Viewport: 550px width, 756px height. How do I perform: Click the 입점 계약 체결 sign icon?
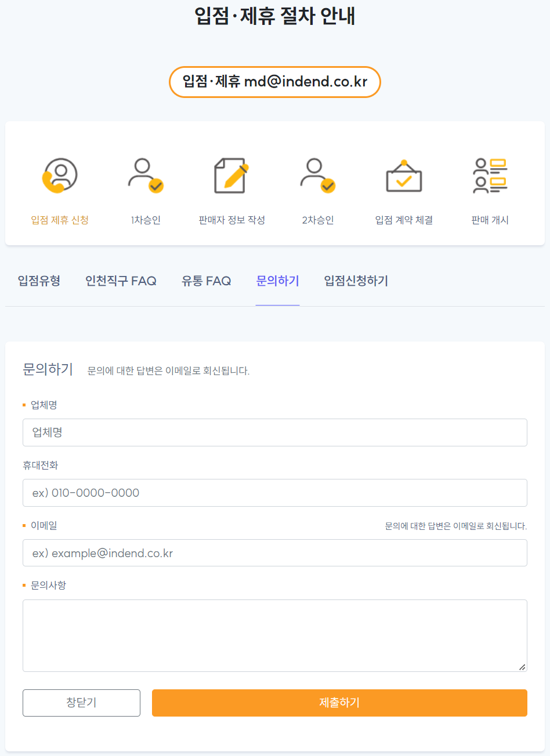pyautogui.click(x=404, y=176)
